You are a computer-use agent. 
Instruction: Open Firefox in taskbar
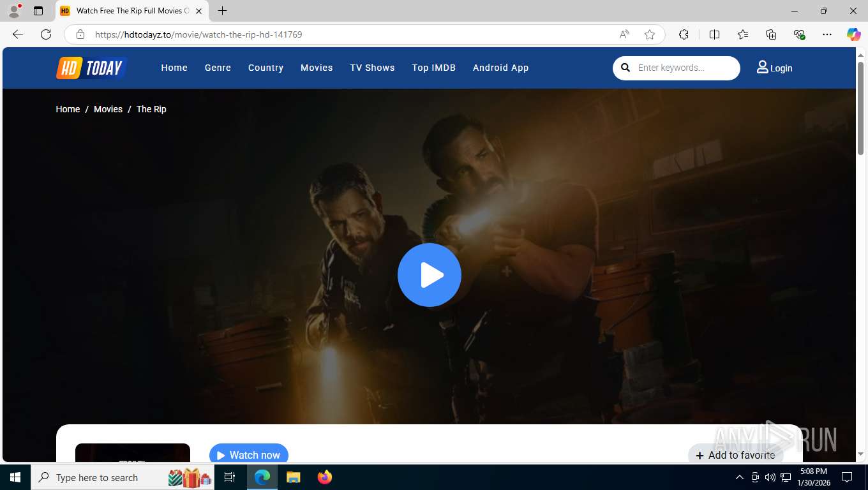pos(325,477)
